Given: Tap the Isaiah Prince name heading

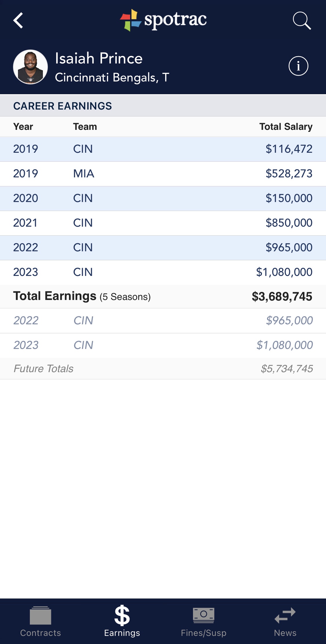Looking at the screenshot, I should [x=99, y=58].
